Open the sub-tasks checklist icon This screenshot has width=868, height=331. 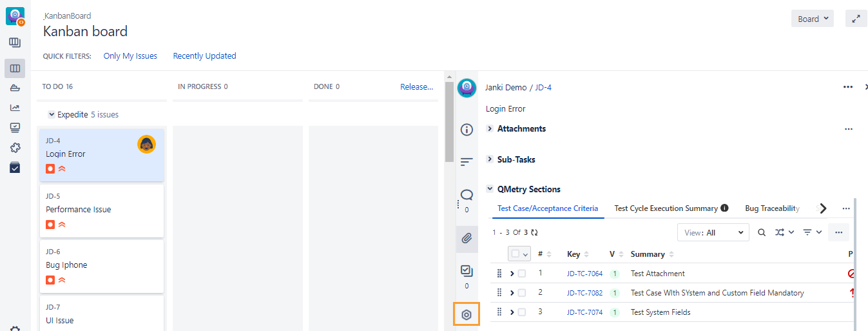pos(467,271)
